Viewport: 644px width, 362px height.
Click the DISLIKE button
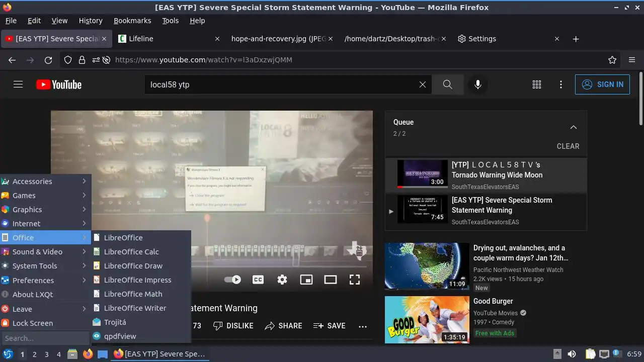[233, 326]
